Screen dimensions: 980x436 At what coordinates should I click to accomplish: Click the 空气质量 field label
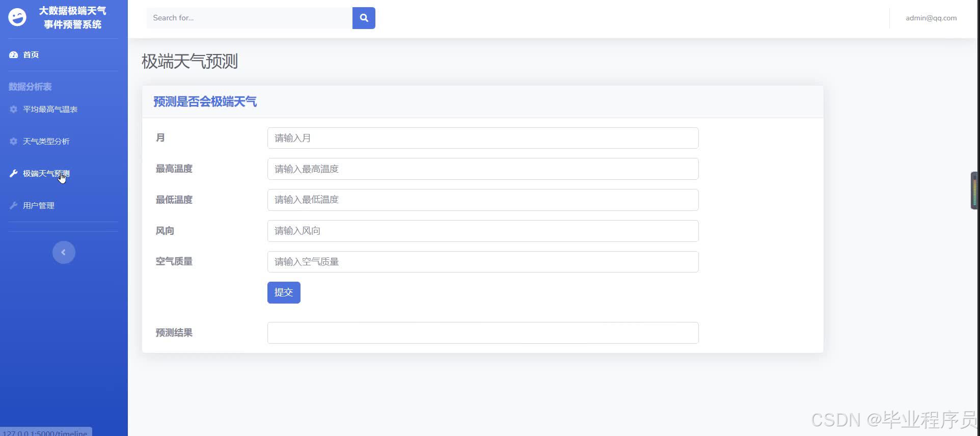click(x=174, y=261)
